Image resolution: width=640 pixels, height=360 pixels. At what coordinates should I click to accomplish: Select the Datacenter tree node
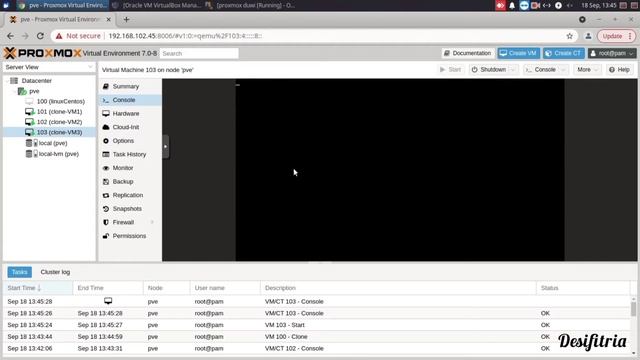37,81
